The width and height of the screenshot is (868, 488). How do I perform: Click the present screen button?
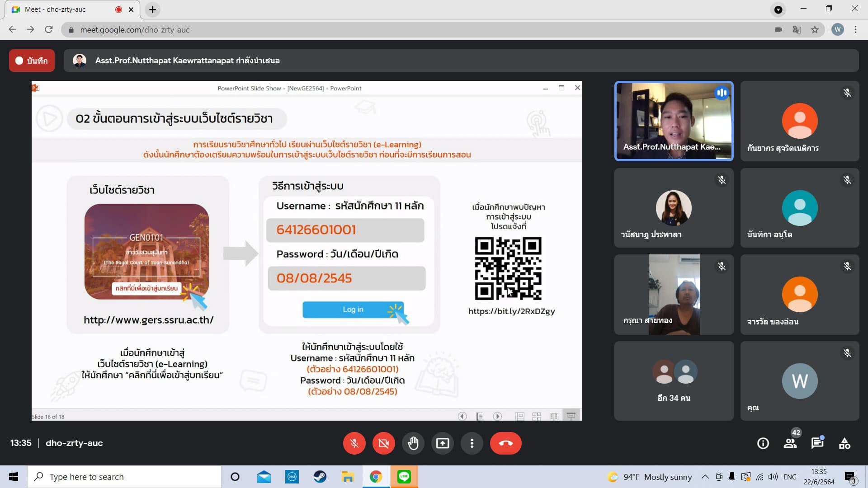442,443
